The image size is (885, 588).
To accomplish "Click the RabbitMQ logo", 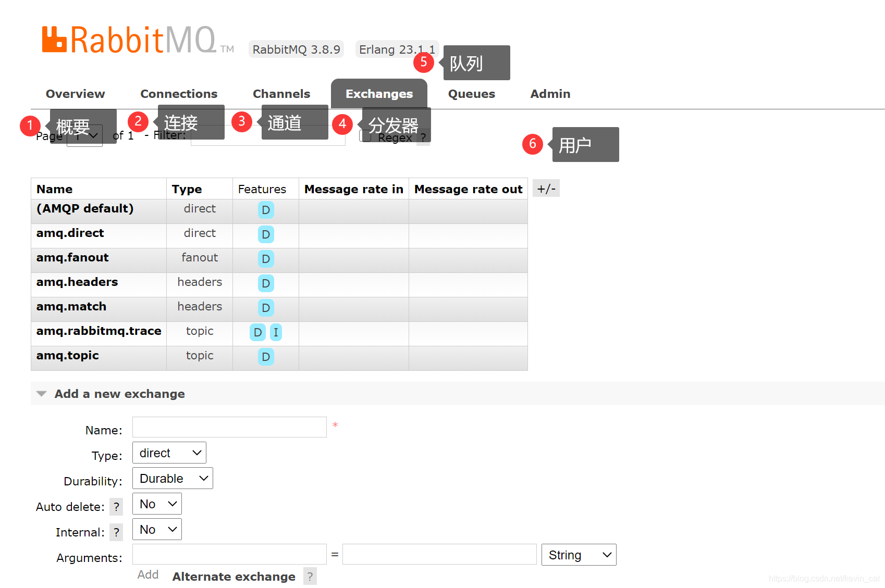I will 138,40.
